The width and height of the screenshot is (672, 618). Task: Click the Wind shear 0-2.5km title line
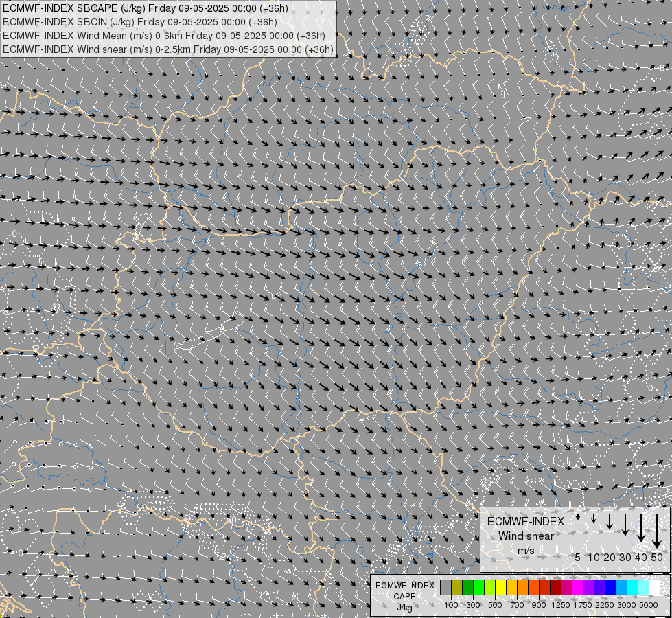click(168, 49)
